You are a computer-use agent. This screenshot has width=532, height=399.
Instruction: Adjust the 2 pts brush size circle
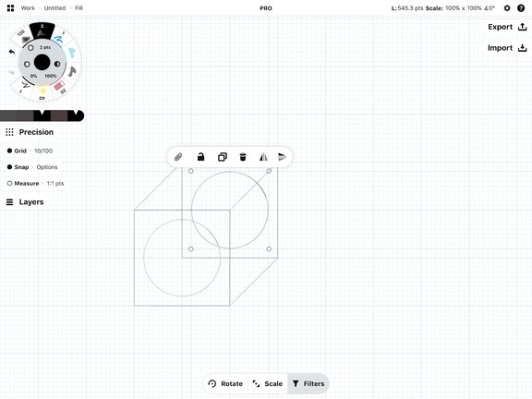(x=30, y=48)
